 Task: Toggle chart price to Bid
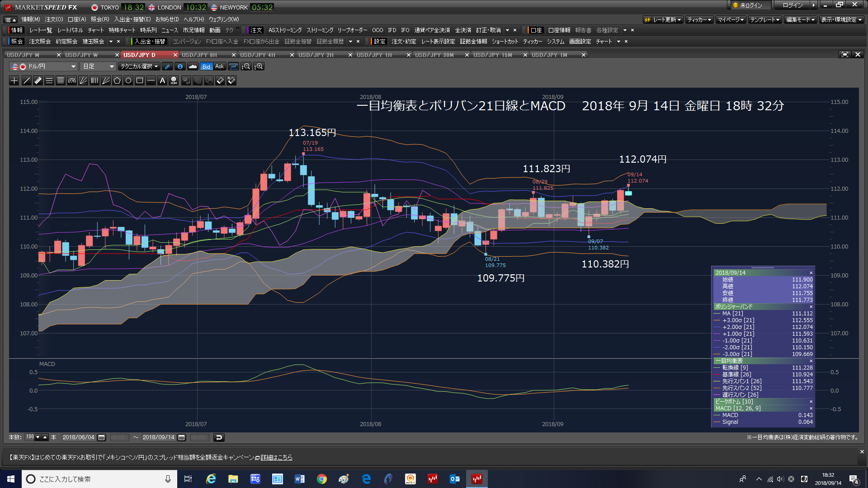click(x=206, y=66)
